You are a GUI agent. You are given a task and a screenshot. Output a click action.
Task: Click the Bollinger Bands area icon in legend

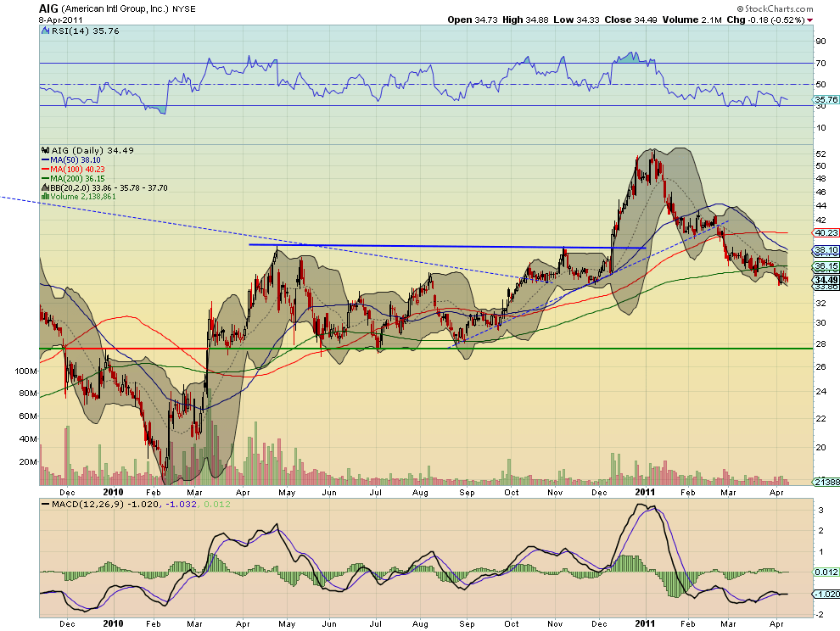(x=46, y=188)
